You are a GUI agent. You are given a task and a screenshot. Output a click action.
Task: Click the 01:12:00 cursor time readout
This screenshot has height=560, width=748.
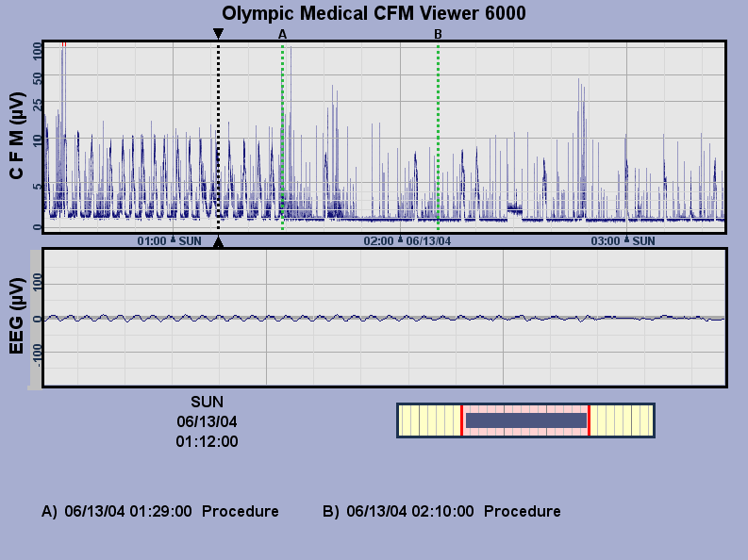(x=207, y=442)
